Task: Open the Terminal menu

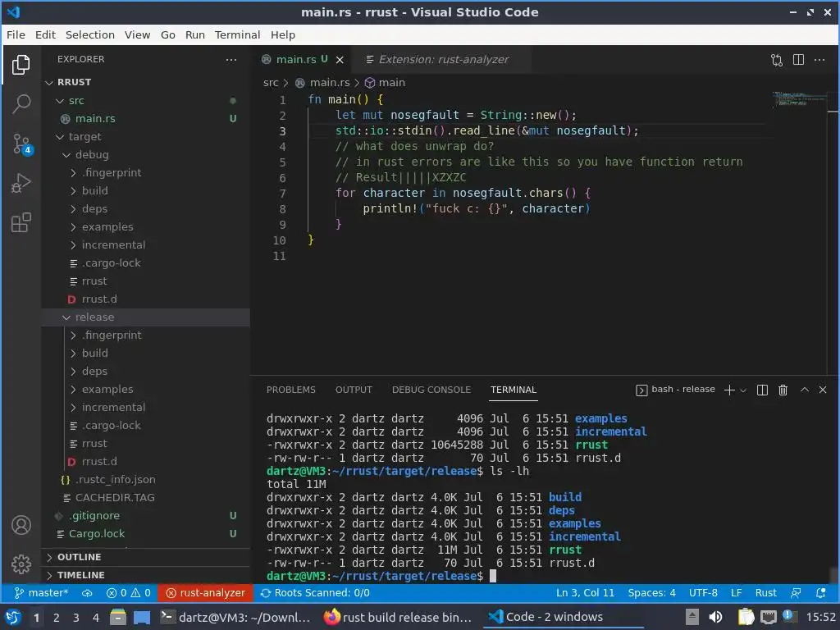Action: coord(237,34)
